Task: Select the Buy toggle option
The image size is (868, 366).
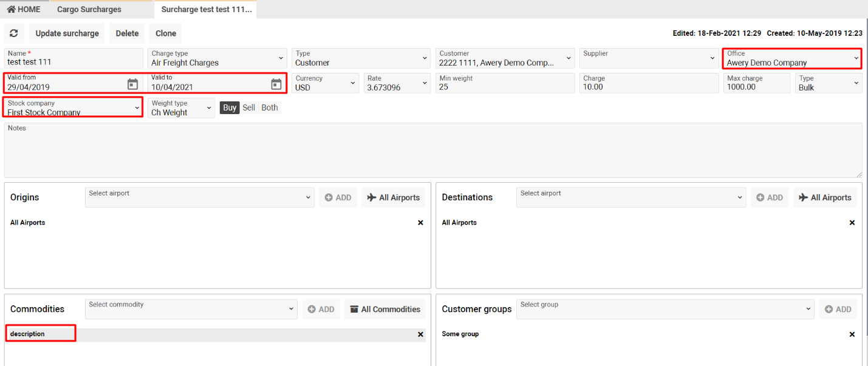Action: point(230,107)
